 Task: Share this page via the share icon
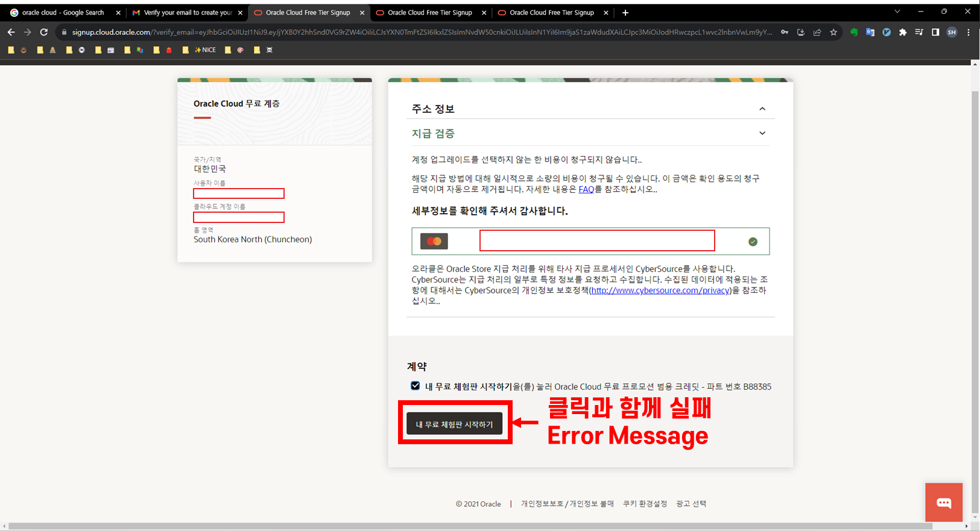pyautogui.click(x=817, y=32)
